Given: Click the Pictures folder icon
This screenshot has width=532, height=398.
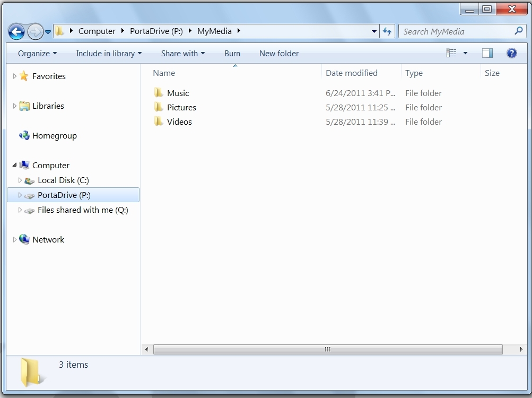Looking at the screenshot, I should pyautogui.click(x=159, y=107).
